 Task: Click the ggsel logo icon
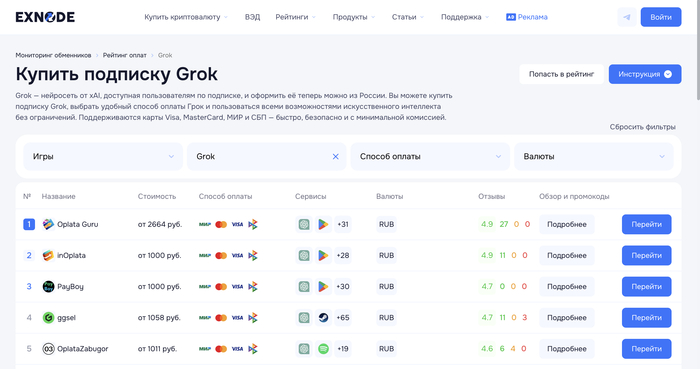click(x=48, y=318)
